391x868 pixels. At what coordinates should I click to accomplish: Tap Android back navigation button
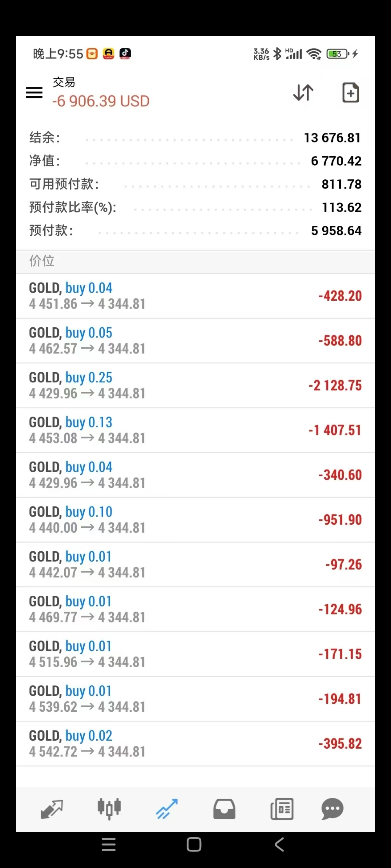279,845
